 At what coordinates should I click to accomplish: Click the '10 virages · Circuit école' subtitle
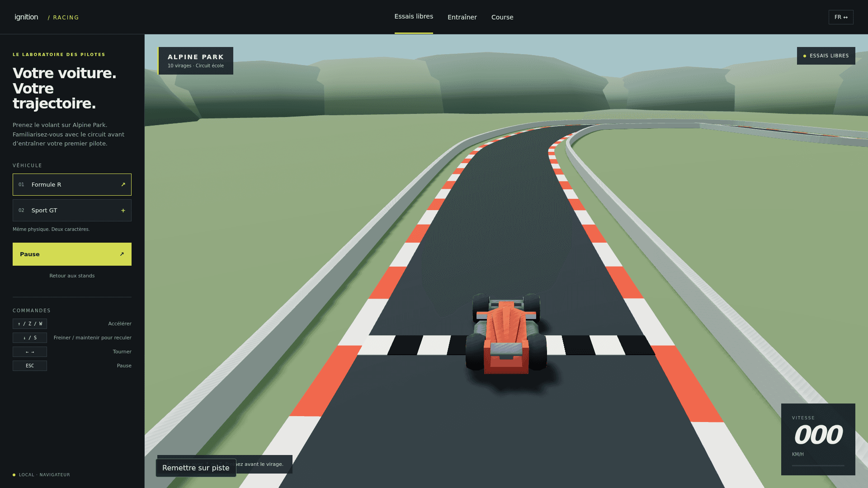pos(196,66)
